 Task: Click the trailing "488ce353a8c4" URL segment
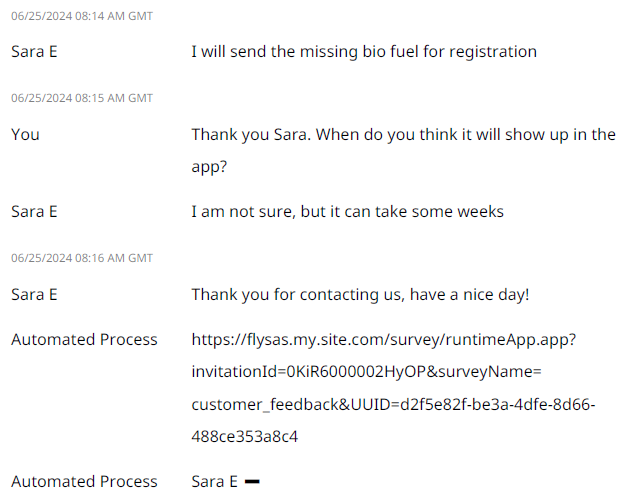click(x=245, y=437)
